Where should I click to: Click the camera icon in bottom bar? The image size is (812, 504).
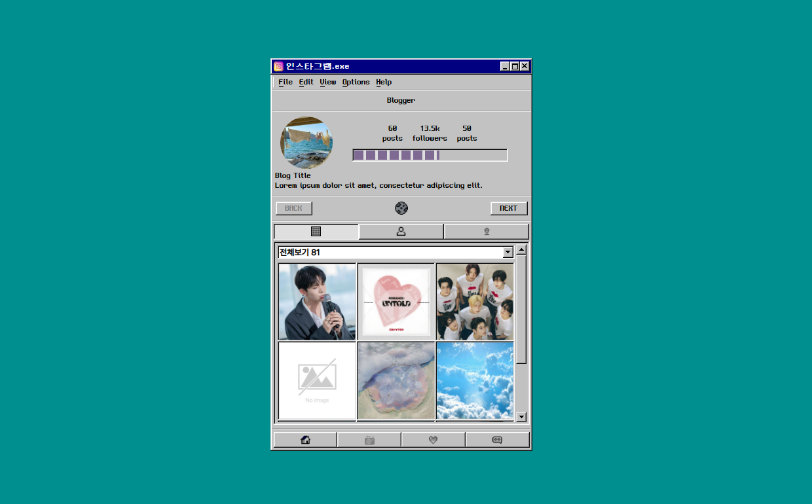[x=369, y=440]
